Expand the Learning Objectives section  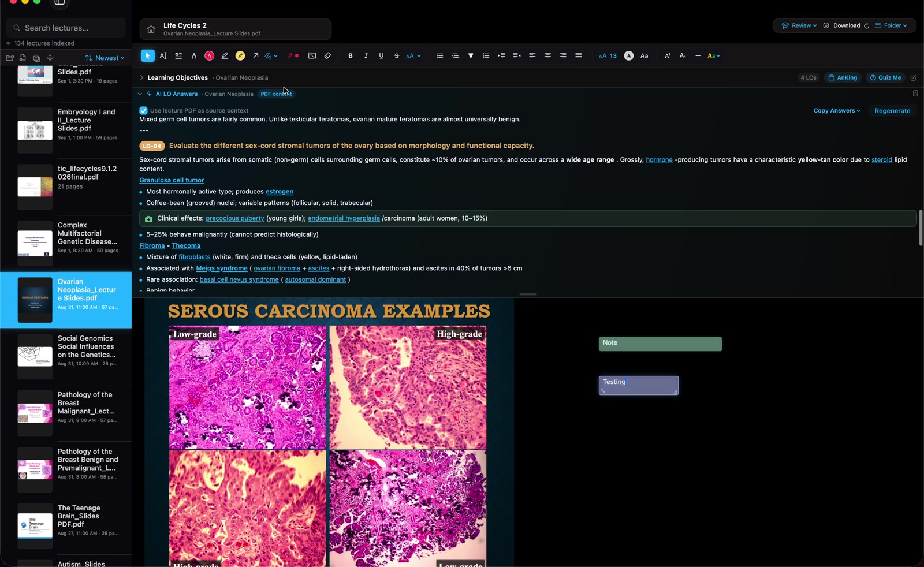point(141,78)
